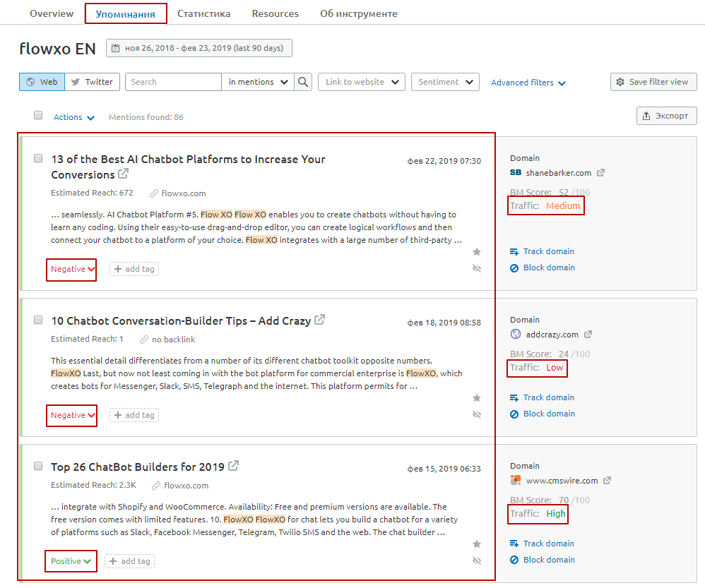705x588 pixels.
Task: Open title 10 Chatbot Conversation-Builder Tips – Add Crazy
Action: [x=181, y=320]
